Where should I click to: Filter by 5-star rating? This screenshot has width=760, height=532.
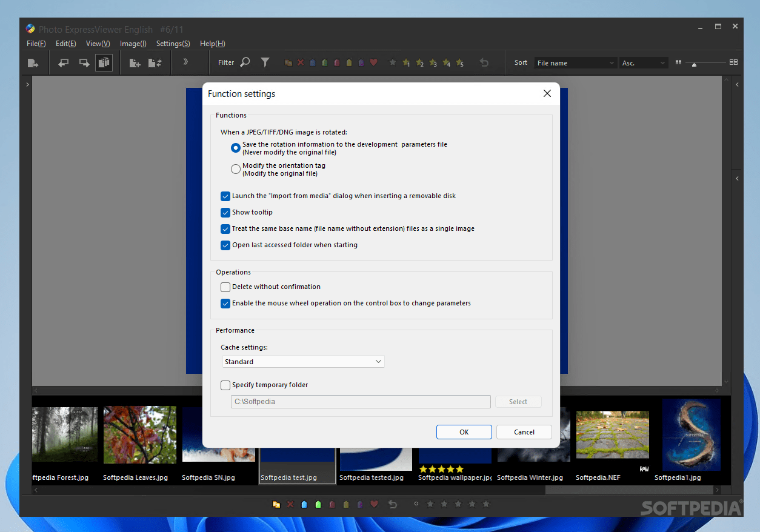click(460, 62)
